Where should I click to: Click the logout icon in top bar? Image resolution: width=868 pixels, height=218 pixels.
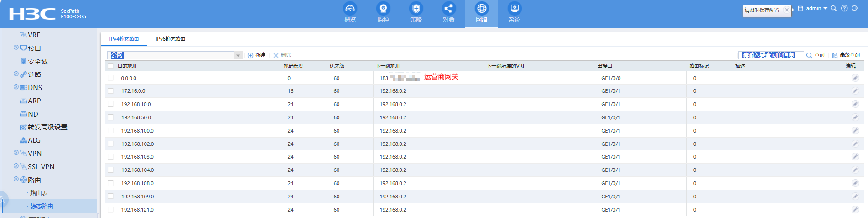coord(855,8)
